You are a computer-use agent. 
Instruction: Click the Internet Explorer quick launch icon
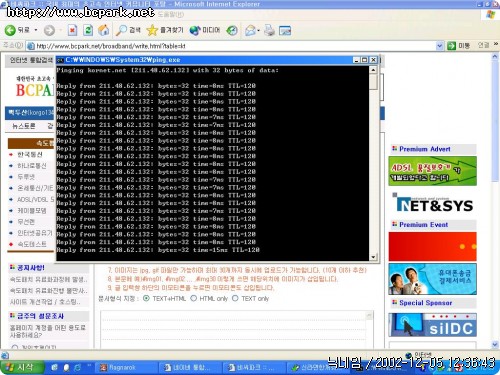[77, 368]
